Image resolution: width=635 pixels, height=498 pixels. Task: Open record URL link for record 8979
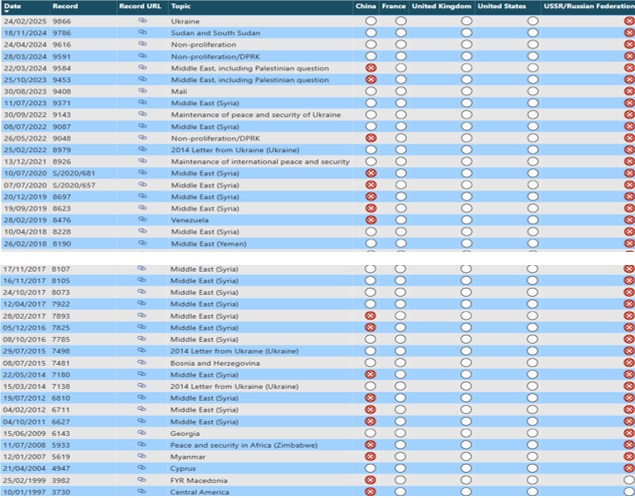[x=142, y=149]
